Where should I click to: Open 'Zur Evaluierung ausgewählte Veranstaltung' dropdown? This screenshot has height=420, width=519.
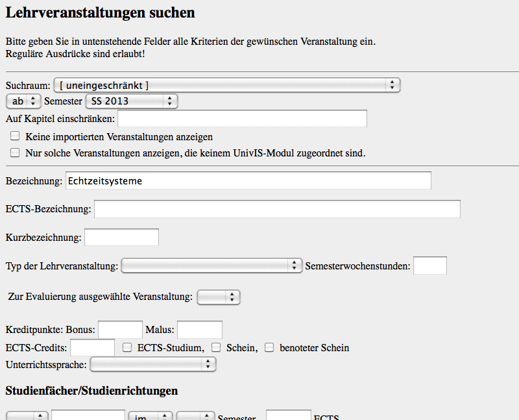[x=219, y=297]
